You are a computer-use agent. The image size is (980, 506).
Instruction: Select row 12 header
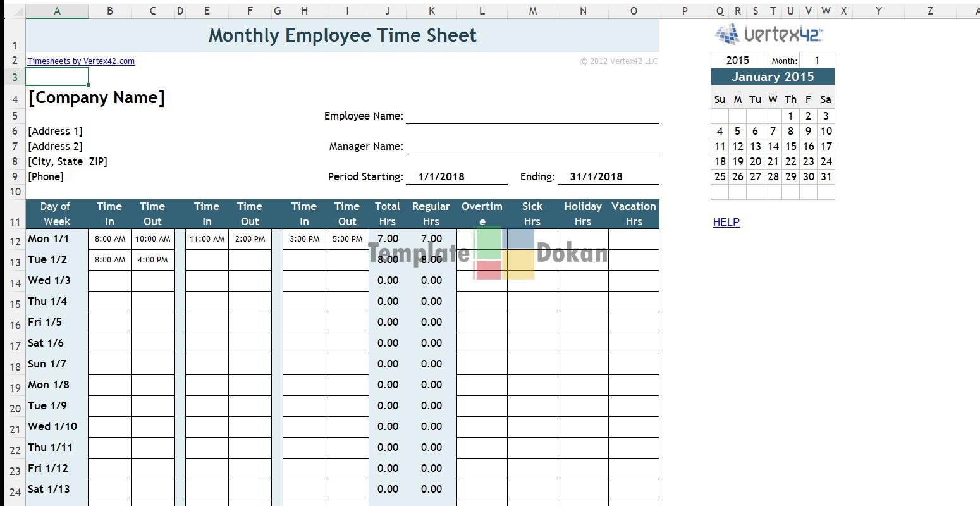15,241
